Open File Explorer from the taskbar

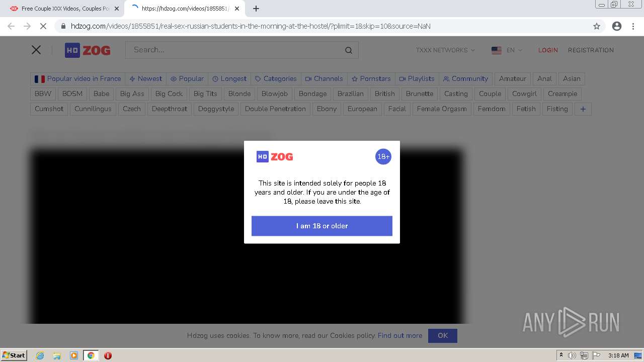[x=57, y=355]
